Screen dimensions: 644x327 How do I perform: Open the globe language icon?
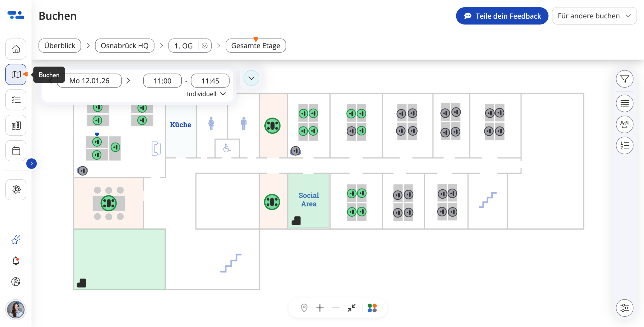tap(16, 282)
